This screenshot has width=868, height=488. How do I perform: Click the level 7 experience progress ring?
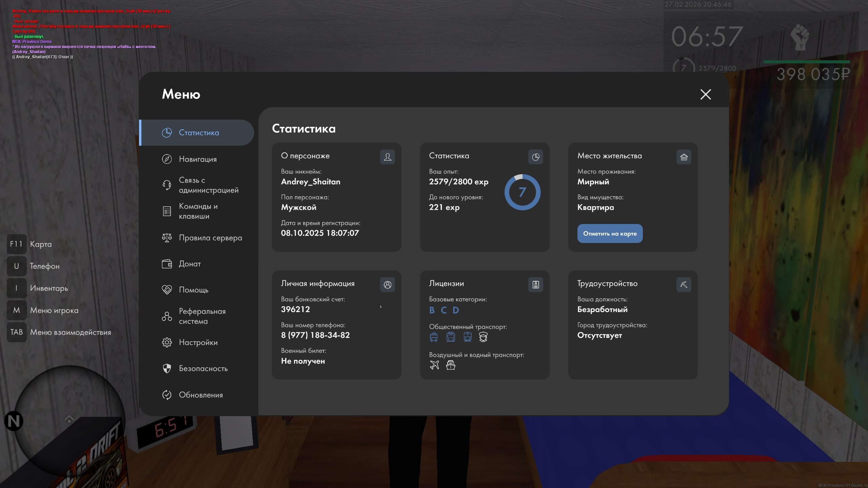click(x=522, y=192)
